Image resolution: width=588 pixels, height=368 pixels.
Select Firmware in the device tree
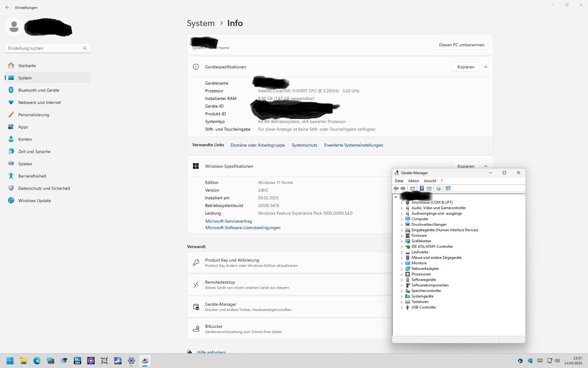(x=419, y=236)
